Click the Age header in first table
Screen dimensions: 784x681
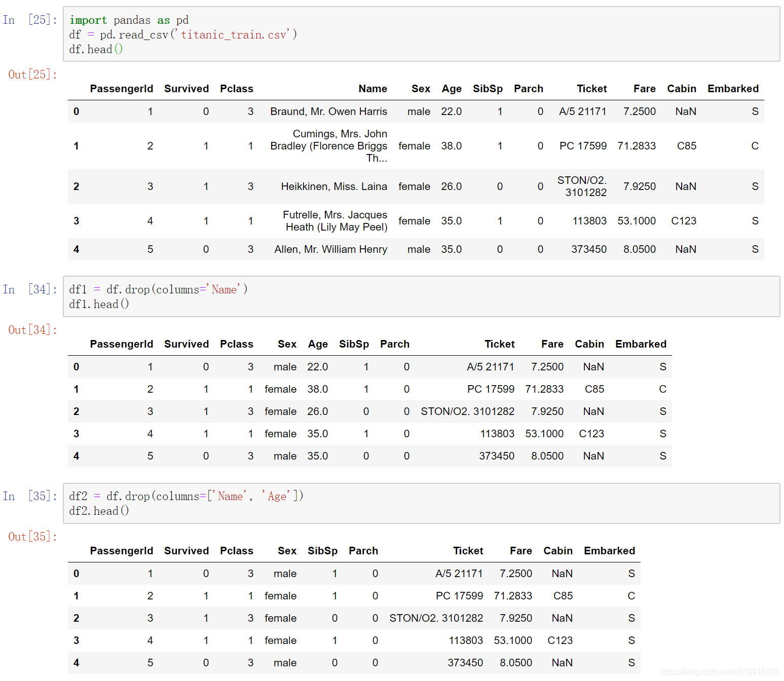tap(452, 89)
